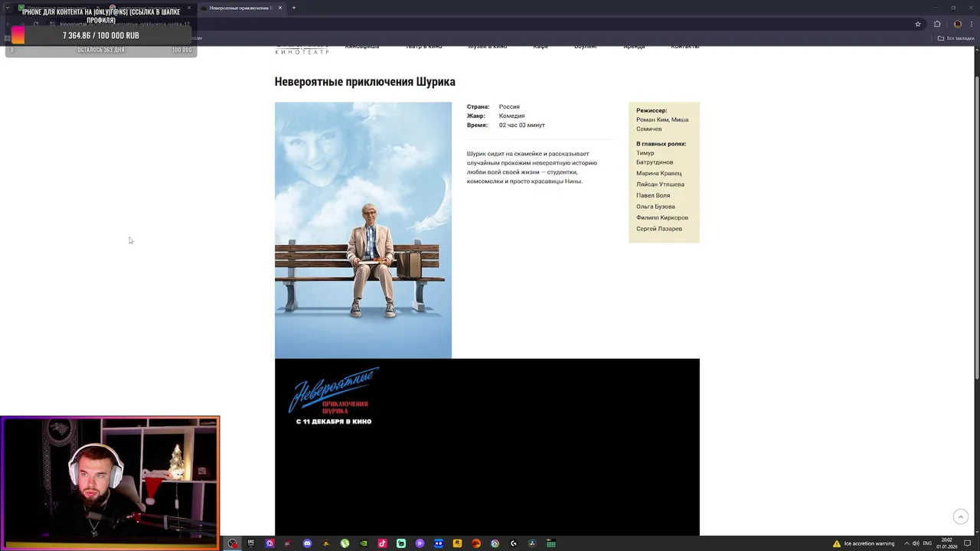Open the tray volume speaker icon
The image size is (980, 551).
tap(916, 543)
